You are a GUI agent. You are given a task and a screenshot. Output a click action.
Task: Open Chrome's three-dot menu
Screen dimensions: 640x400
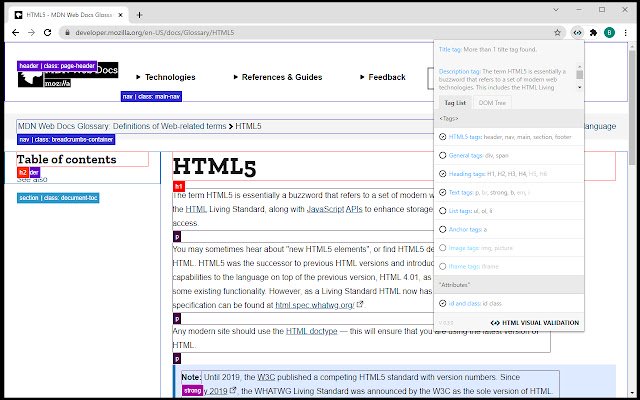625,33
